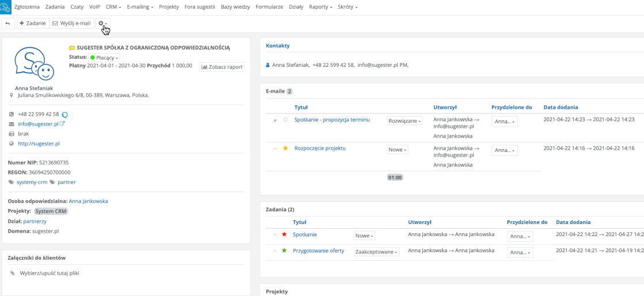
Task: Select the checkbox for Przygotowanie oferty task
Action: click(275, 252)
